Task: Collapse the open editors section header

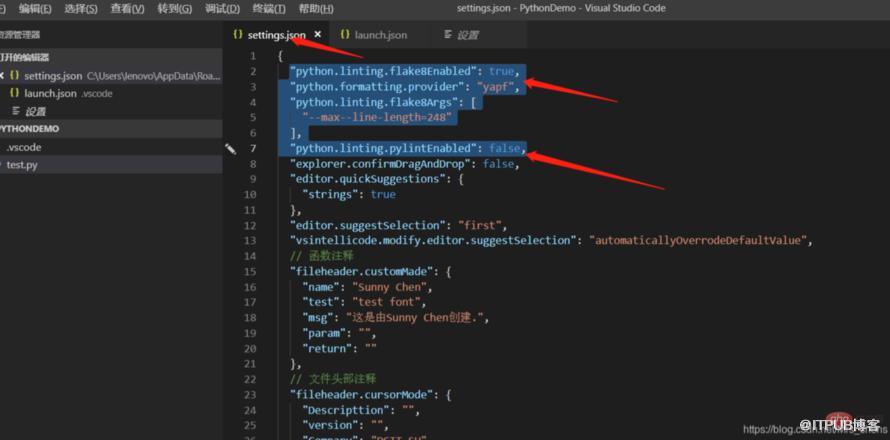Action: click(111, 57)
